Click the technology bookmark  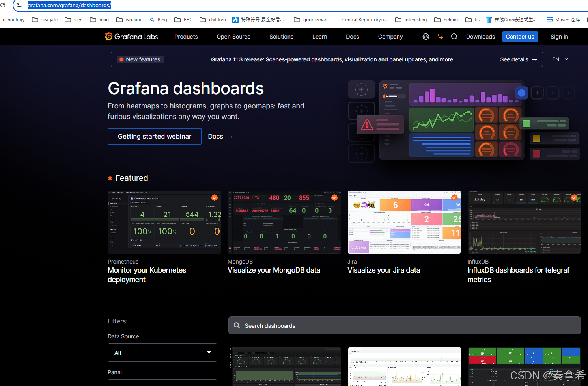click(13, 20)
